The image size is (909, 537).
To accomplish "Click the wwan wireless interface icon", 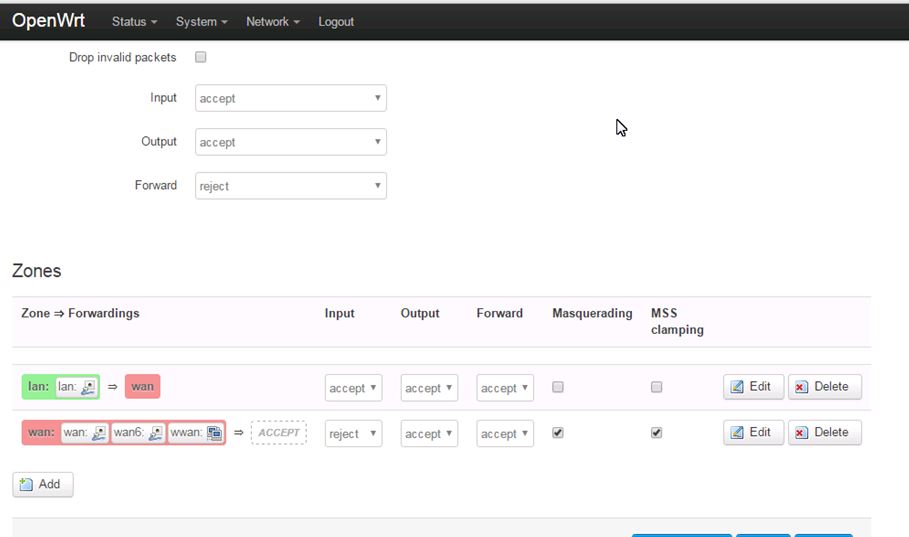I will pyautogui.click(x=214, y=433).
